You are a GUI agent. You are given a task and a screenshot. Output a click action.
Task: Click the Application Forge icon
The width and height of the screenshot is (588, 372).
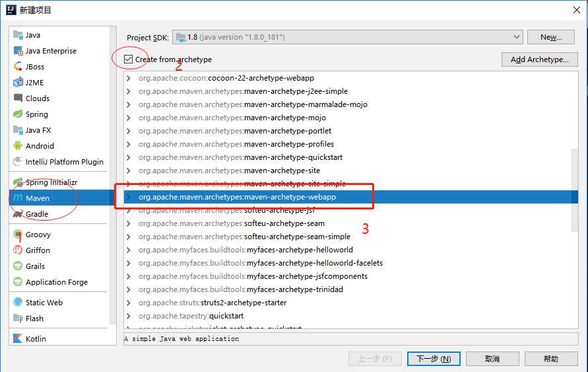pyautogui.click(x=18, y=281)
